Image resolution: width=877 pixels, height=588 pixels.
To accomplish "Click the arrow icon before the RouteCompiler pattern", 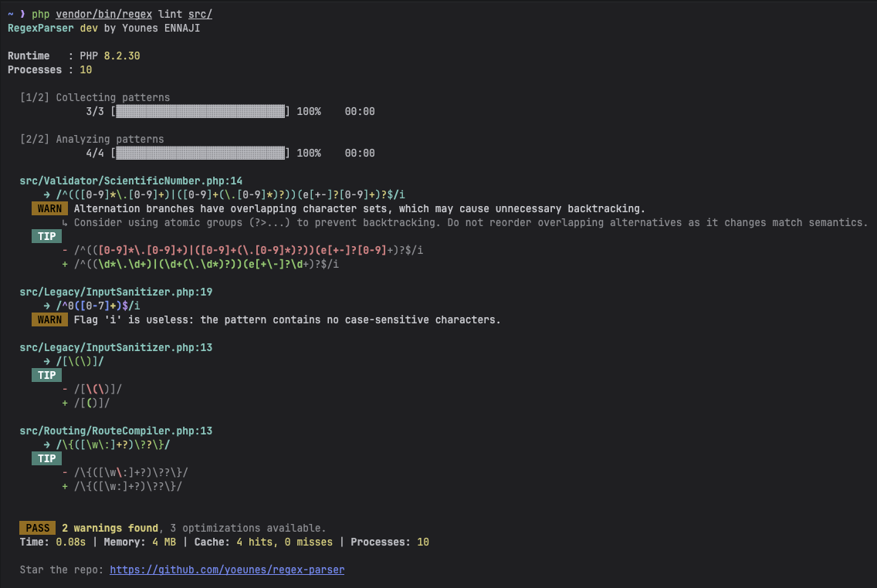I will 48,444.
